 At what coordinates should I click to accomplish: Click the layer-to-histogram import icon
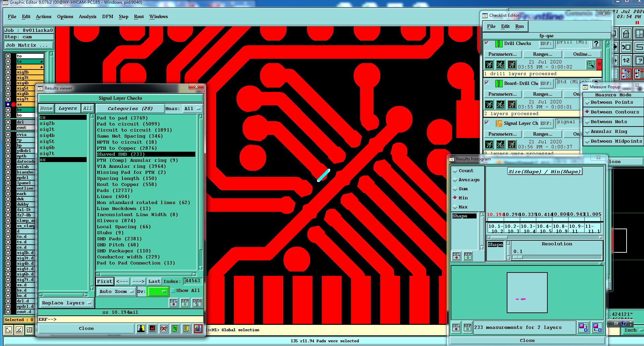coord(597,327)
